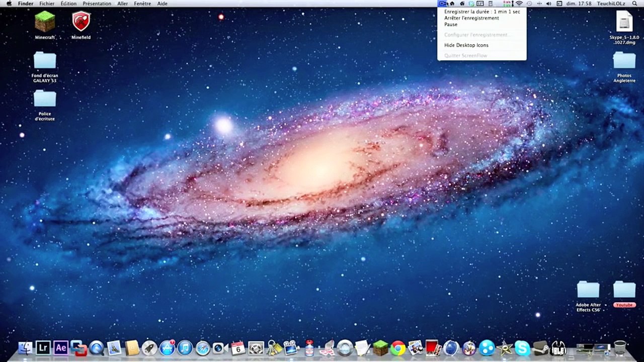Viewport: 644px width, 362px height.
Task: Launch Skype from the dock
Action: coord(522,347)
